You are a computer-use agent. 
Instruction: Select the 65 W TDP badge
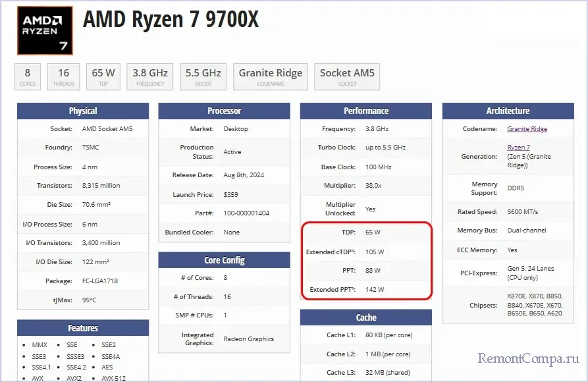point(103,76)
